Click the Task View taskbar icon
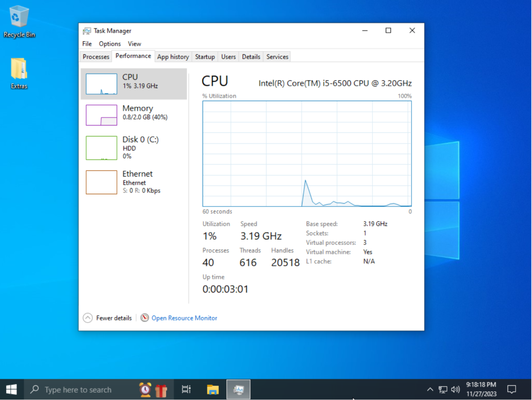Image resolution: width=532 pixels, height=400 pixels. click(x=186, y=390)
